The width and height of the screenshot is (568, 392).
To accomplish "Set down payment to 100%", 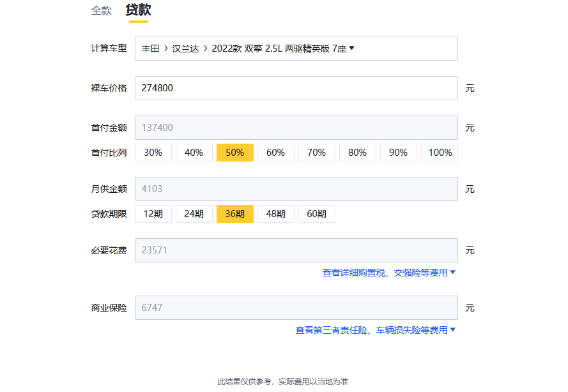I will [440, 153].
